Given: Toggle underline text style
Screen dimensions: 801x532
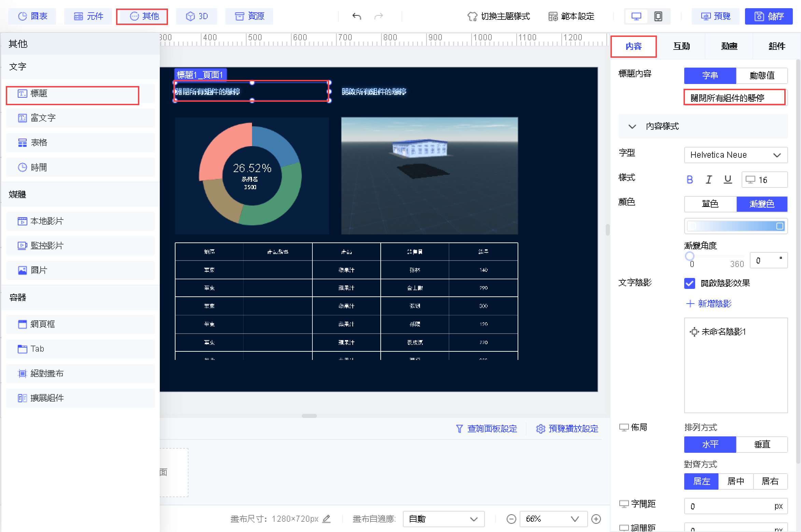Looking at the screenshot, I should point(728,180).
